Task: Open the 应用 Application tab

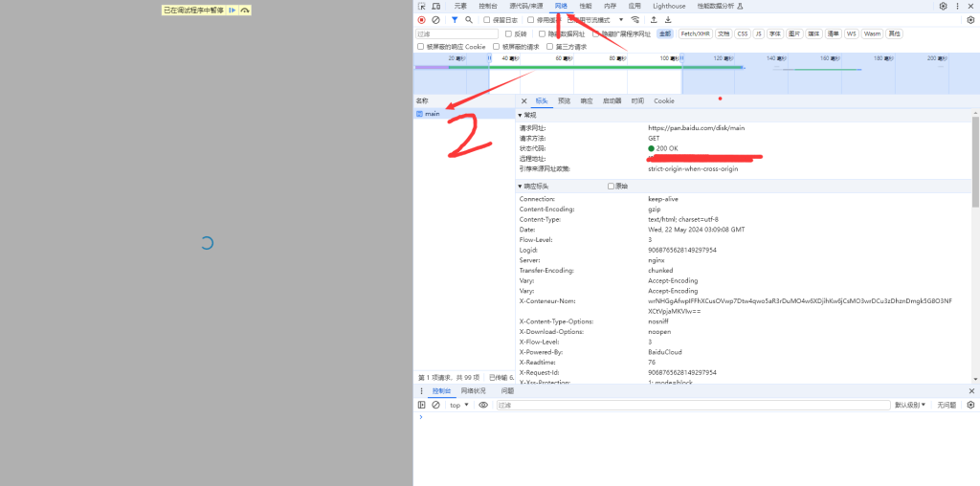Action: click(x=635, y=7)
